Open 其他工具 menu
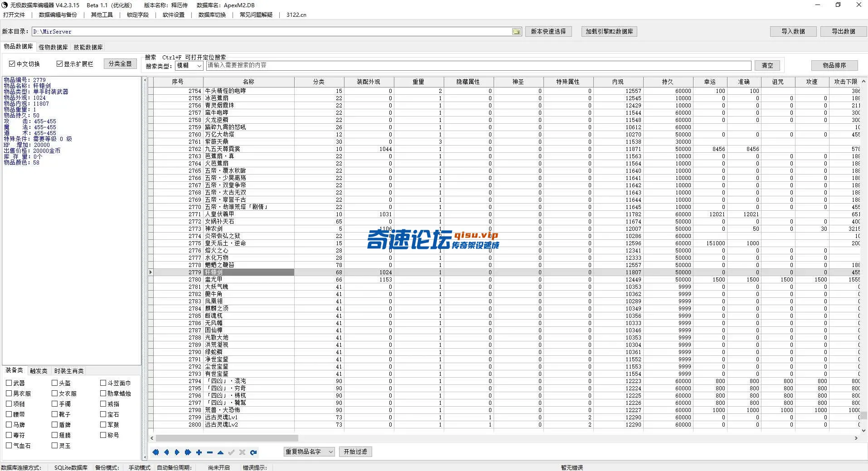Screen dimensions: 868x471 (x=102, y=15)
